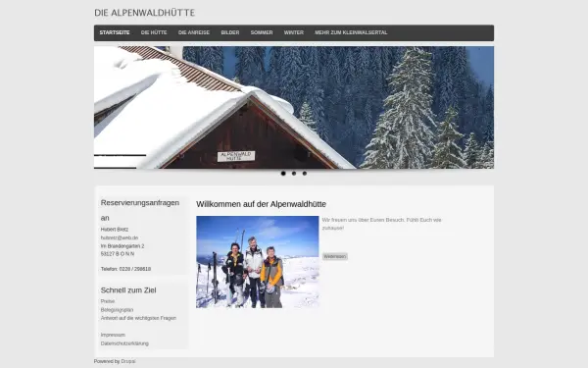Click the 53127 BONN postal text
Viewport: 588px width, 368px height.
click(x=118, y=254)
